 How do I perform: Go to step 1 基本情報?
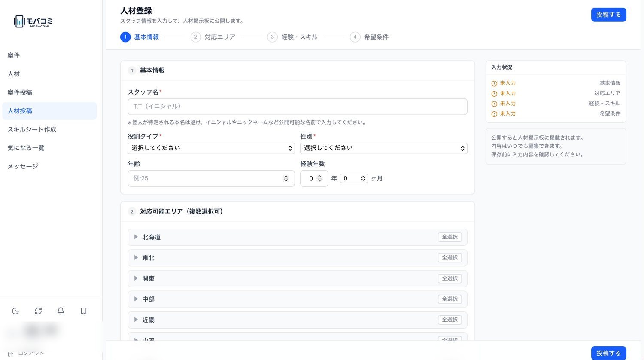click(140, 37)
